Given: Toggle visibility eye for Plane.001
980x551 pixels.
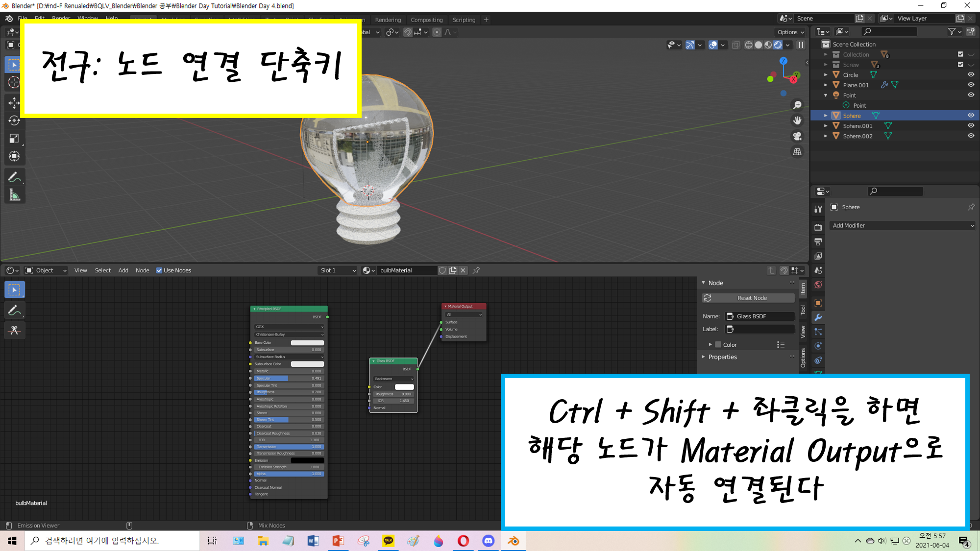Looking at the screenshot, I should pos(971,85).
